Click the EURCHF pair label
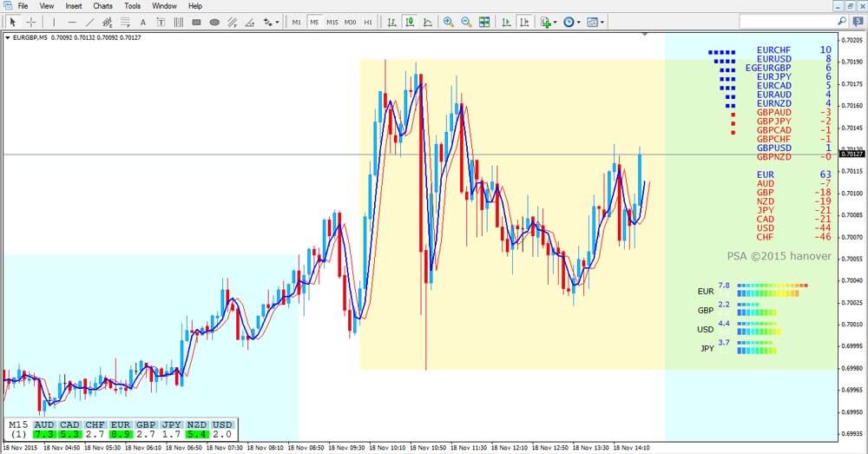Image resolution: width=868 pixels, height=454 pixels. click(x=773, y=49)
